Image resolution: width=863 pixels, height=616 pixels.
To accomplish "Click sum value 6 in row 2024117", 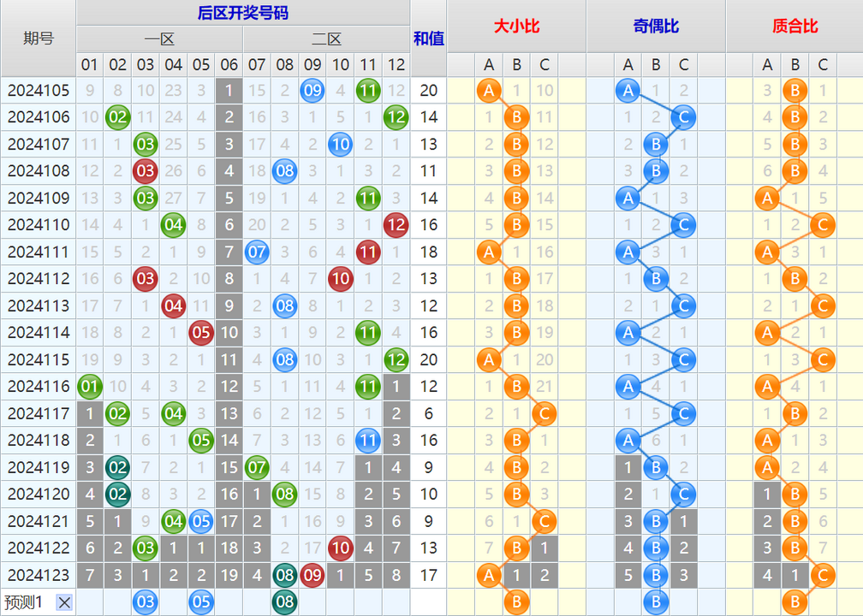I will (428, 413).
